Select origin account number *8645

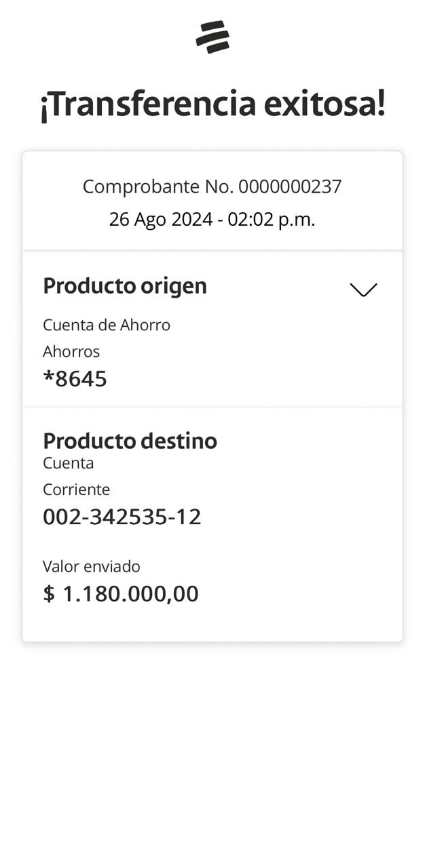click(x=75, y=379)
